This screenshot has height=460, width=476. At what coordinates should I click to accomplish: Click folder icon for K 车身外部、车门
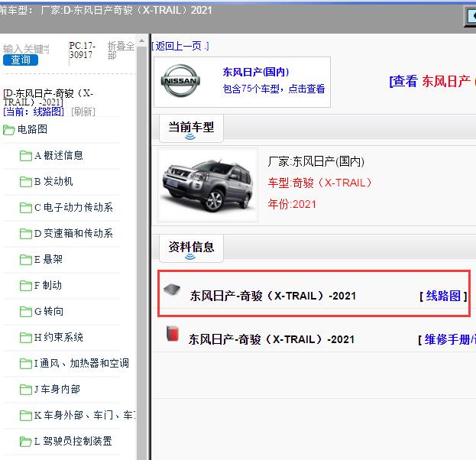coord(26,416)
